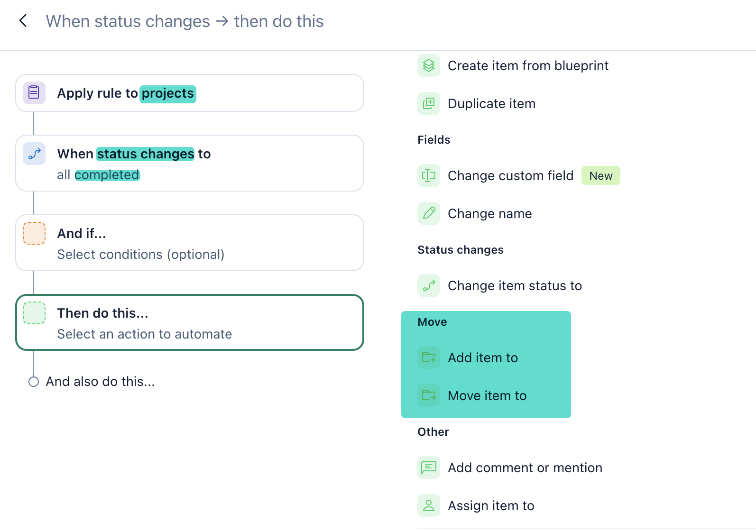Click the circle node before And also do this
756x532 pixels.
click(x=34, y=382)
